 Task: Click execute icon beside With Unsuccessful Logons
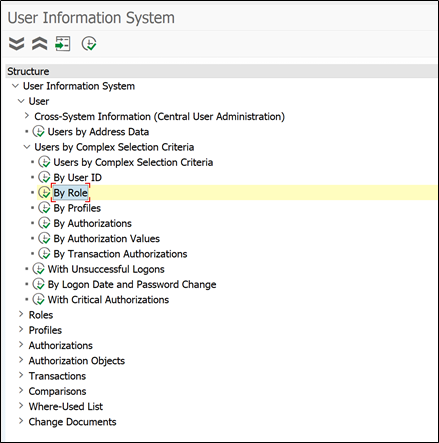point(39,269)
